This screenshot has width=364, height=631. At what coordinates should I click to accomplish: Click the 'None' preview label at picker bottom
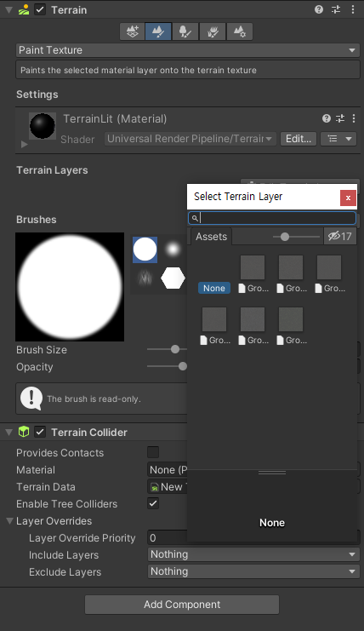click(x=272, y=523)
